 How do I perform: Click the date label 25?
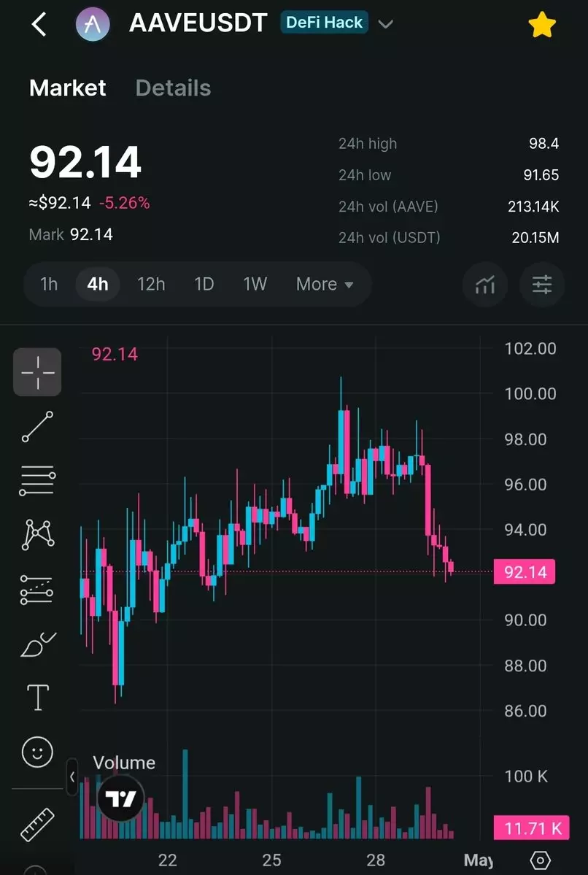pyautogui.click(x=271, y=860)
